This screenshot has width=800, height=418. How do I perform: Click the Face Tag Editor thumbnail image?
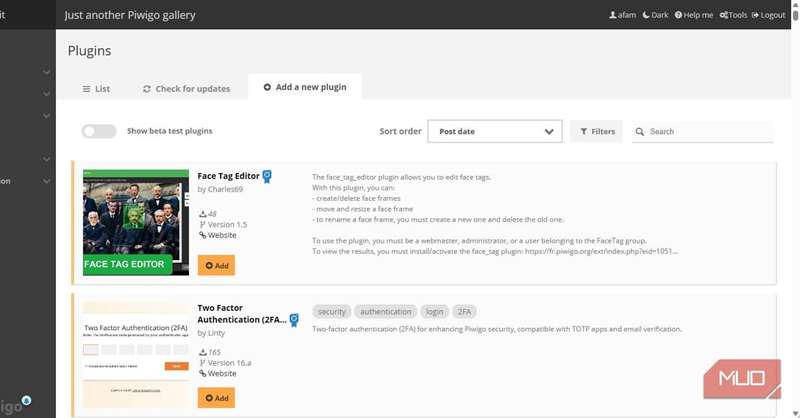pyautogui.click(x=136, y=222)
